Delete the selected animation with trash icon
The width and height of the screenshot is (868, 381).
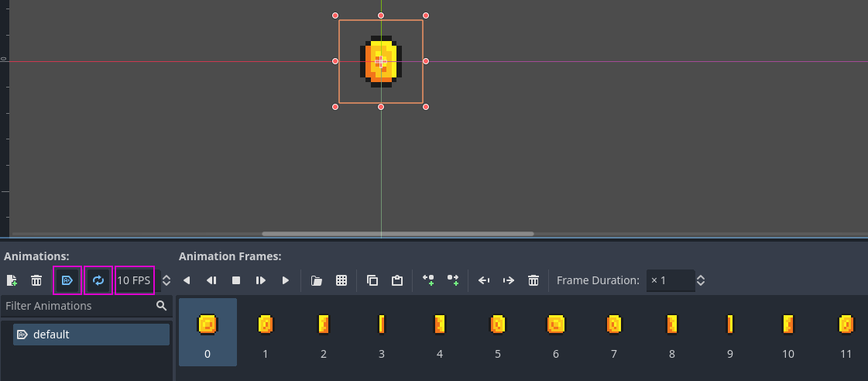[x=36, y=280]
